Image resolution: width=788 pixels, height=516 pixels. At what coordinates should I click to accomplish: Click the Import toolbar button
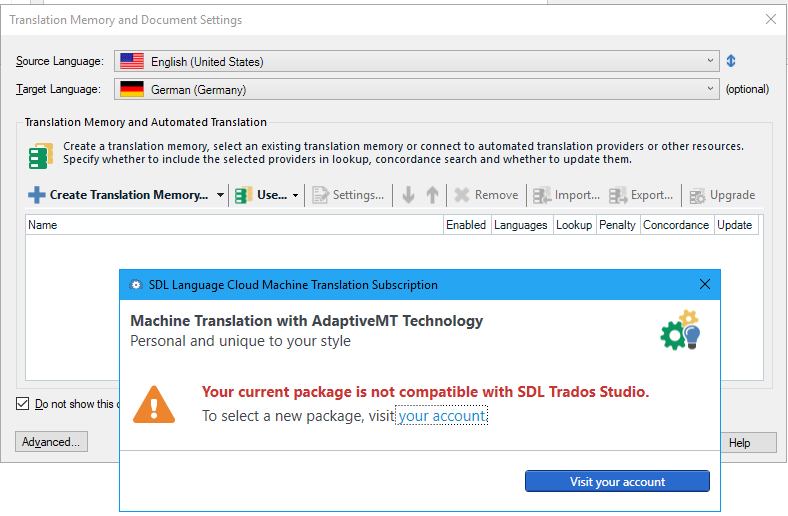click(x=567, y=195)
